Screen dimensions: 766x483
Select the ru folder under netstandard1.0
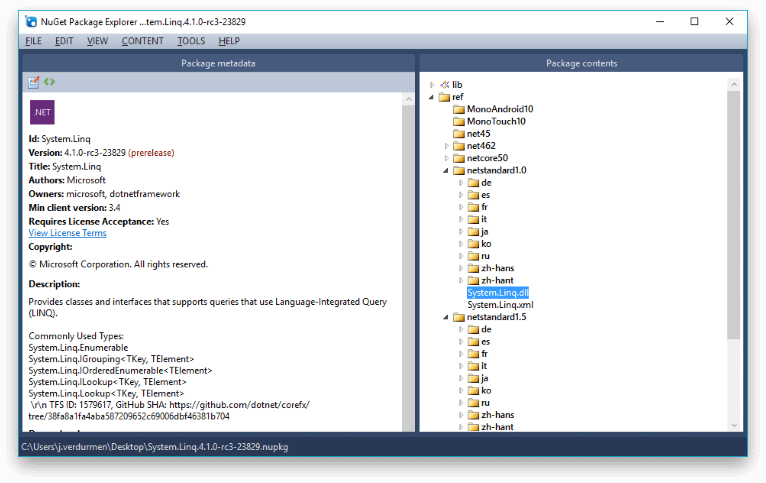485,256
